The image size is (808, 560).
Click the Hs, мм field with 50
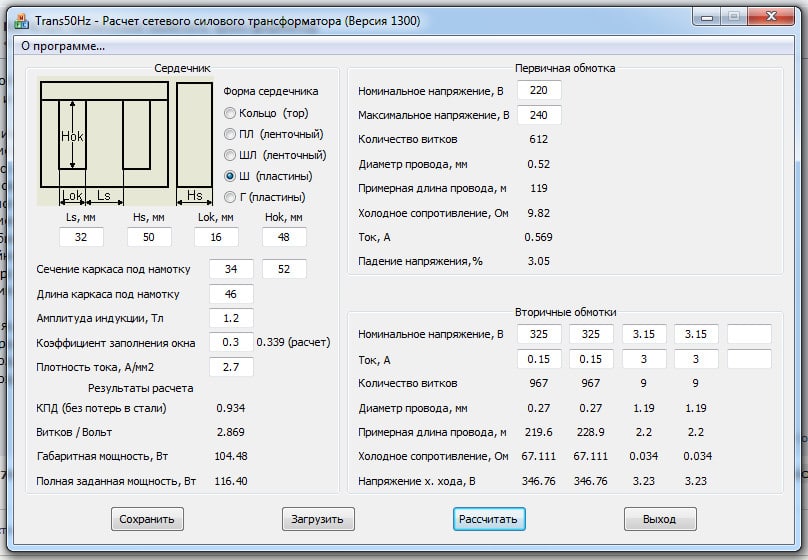[149, 237]
